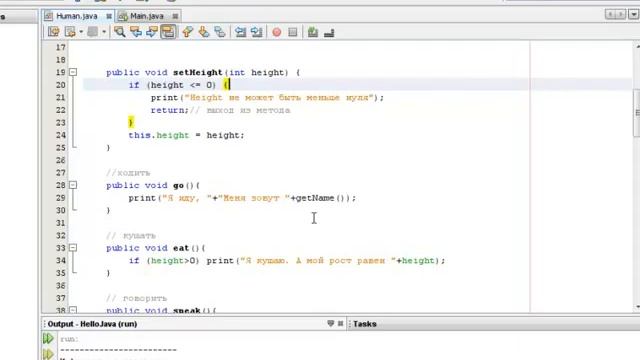
Task: Collapse the speak method fold at line 38
Action: pos(73,310)
